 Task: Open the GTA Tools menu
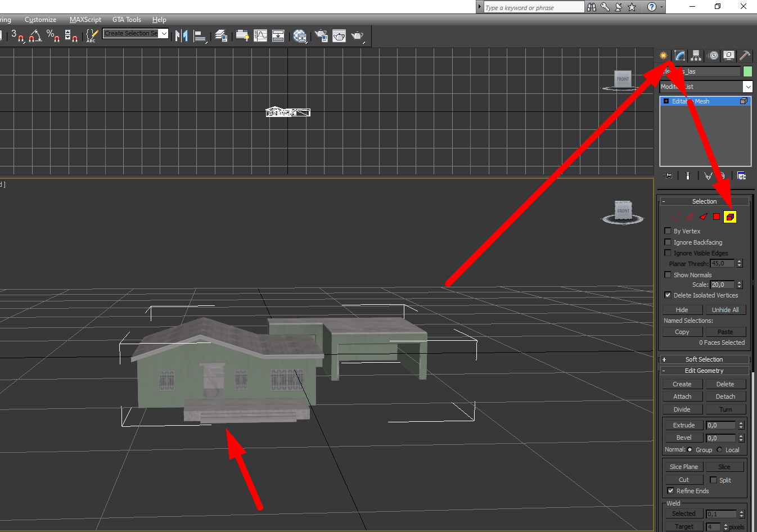127,20
